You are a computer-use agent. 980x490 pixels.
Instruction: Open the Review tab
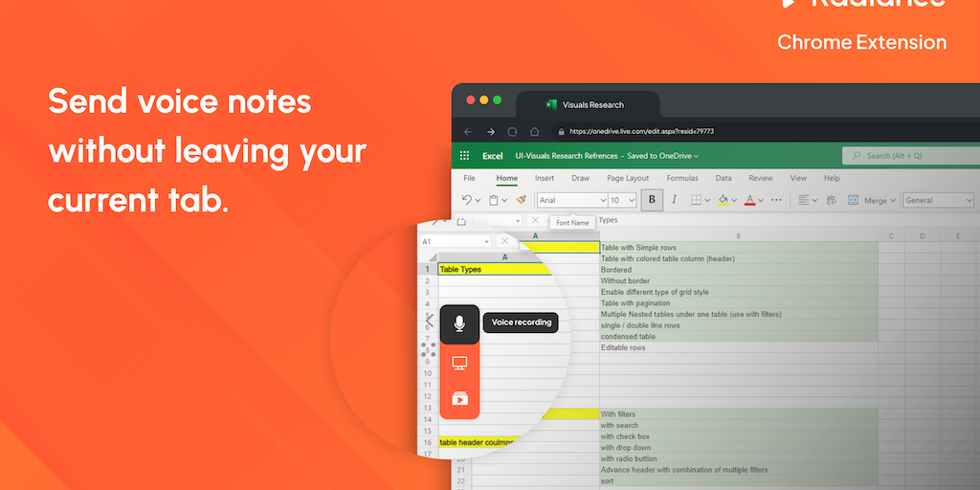(x=761, y=178)
